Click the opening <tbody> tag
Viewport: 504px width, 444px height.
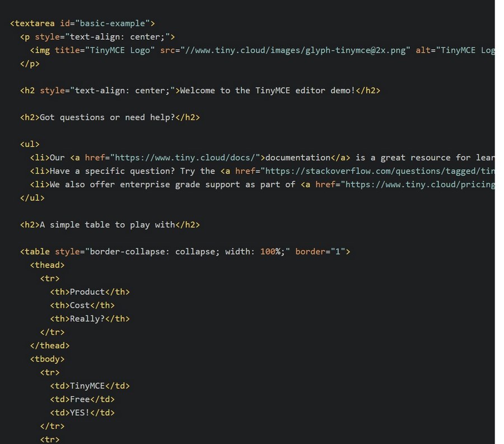pyautogui.click(x=47, y=359)
